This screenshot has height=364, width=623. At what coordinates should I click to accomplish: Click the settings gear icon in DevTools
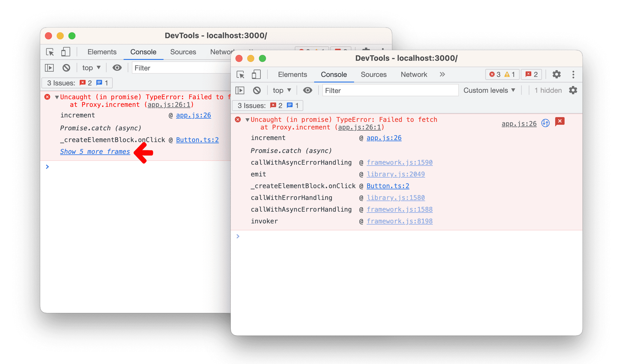(558, 74)
